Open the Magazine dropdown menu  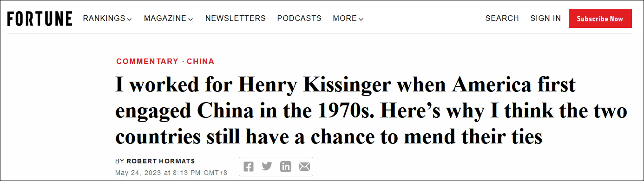(x=168, y=19)
